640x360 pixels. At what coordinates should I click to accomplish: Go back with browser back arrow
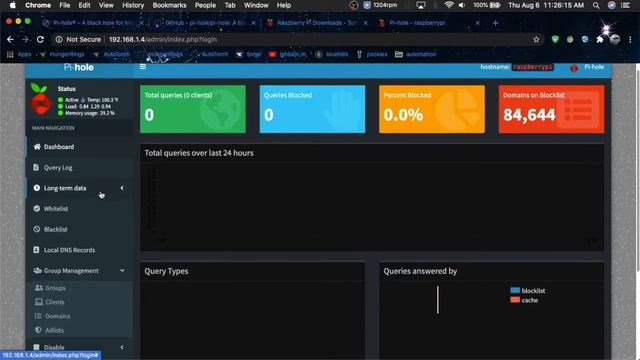pos(10,40)
